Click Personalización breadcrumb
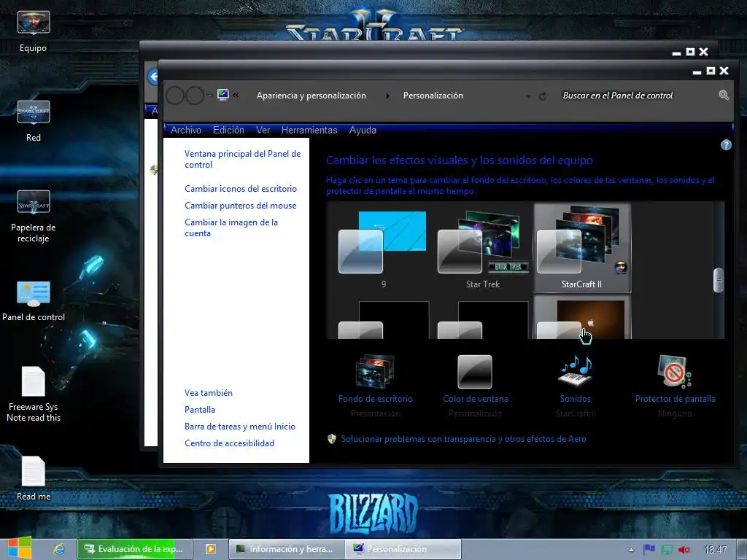Viewport: 747px width, 560px height. pyautogui.click(x=433, y=96)
